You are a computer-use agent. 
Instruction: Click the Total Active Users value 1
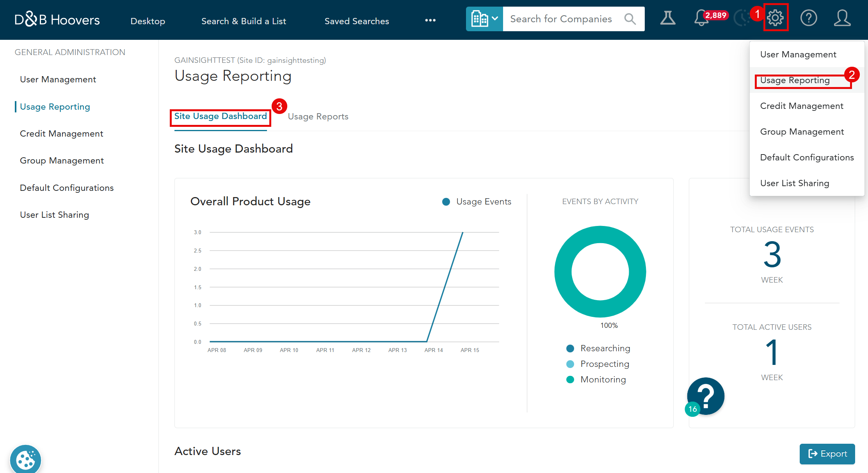(x=772, y=352)
